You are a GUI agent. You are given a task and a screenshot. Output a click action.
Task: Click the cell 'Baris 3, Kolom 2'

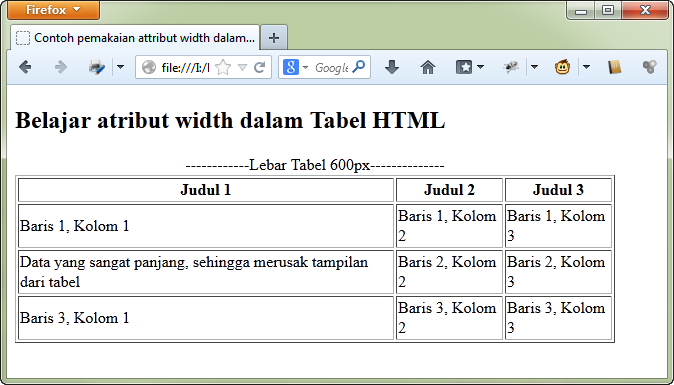[449, 318]
